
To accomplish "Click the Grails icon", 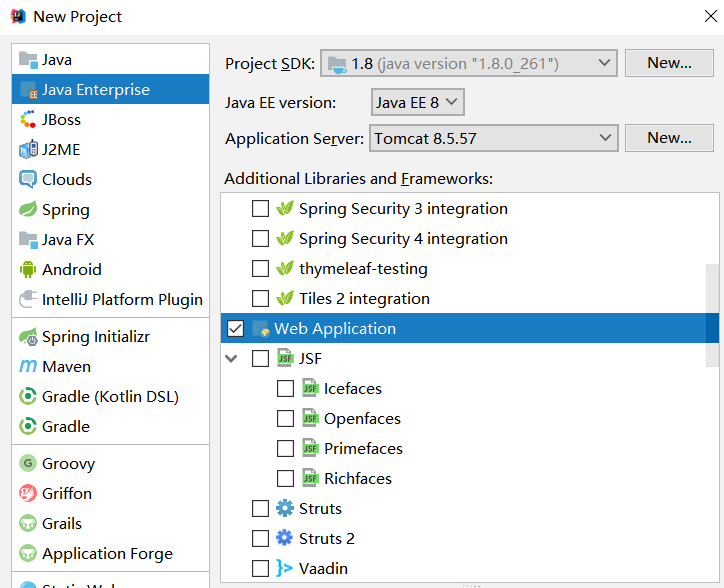I will (28, 523).
